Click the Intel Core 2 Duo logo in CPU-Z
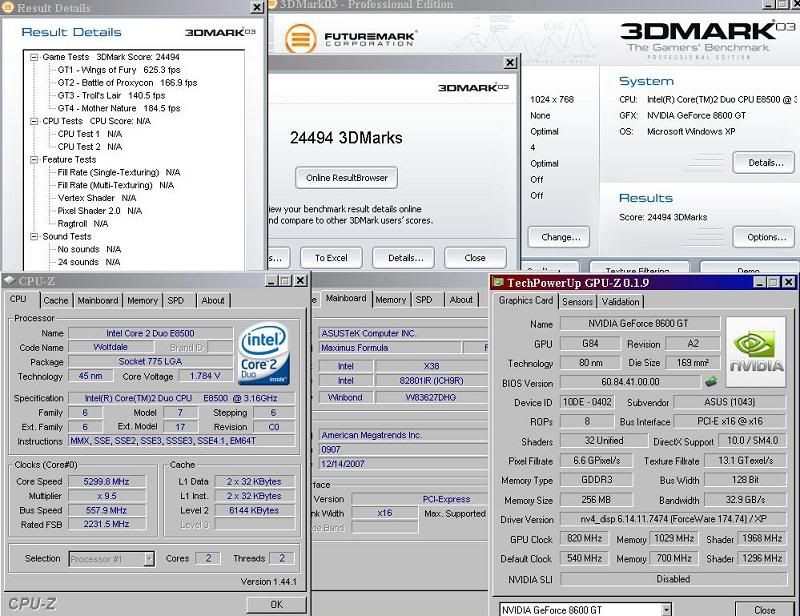800x616 pixels. [264, 353]
